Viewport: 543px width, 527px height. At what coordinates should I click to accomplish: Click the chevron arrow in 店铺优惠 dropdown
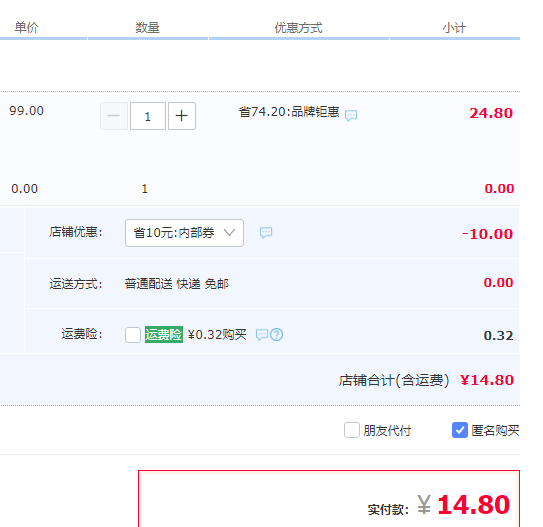(229, 232)
